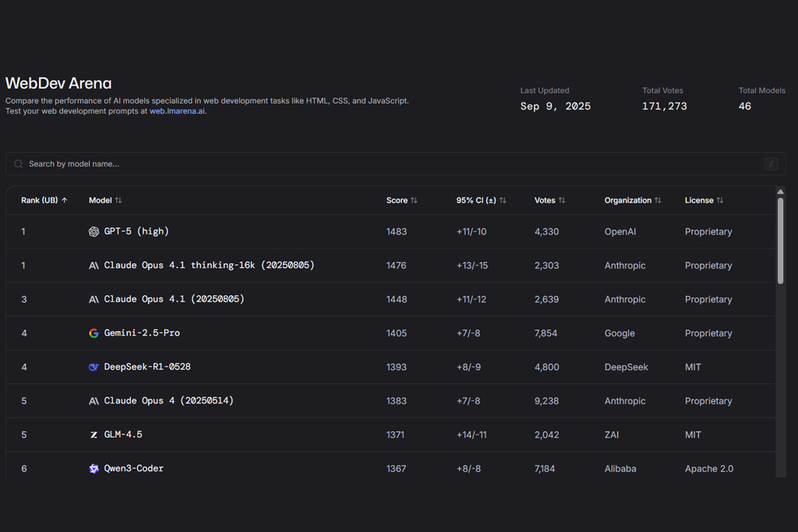Screen dimensions: 798x532
Task: Sort the table by Rank (UB) header
Action: click(39, 200)
